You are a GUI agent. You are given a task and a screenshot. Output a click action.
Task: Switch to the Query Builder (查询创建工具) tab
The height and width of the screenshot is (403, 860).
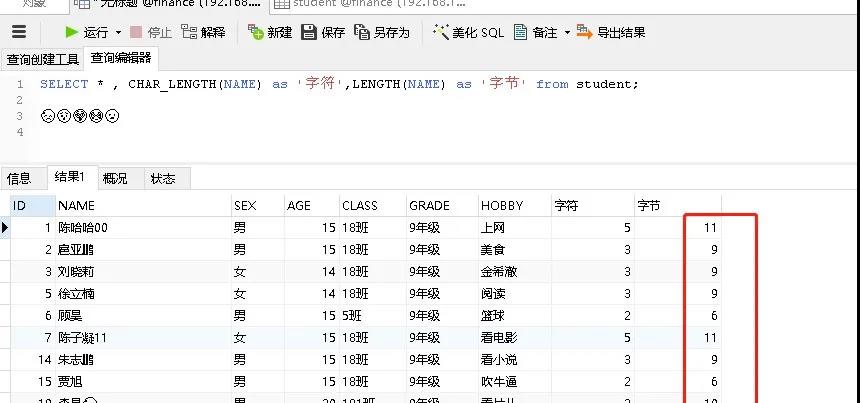[42, 59]
